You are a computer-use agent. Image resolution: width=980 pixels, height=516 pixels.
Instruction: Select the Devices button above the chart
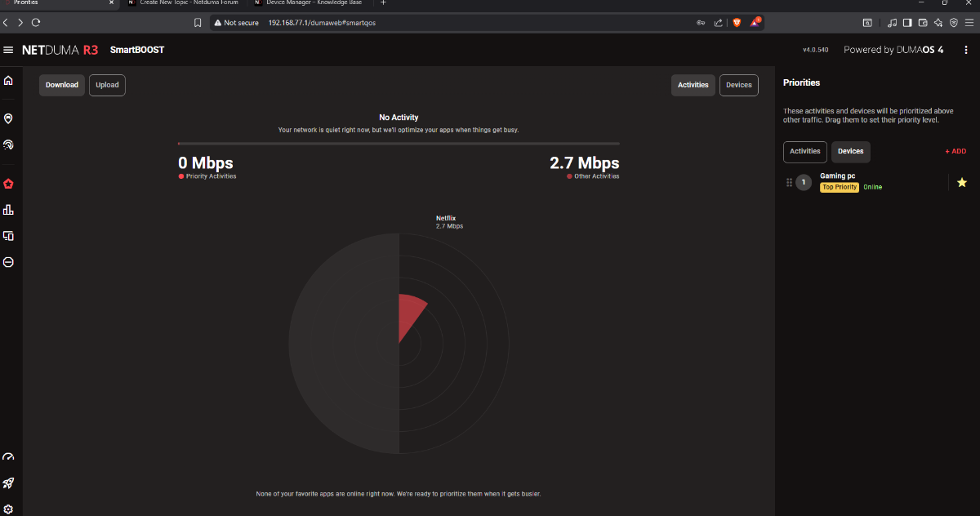pyautogui.click(x=739, y=85)
